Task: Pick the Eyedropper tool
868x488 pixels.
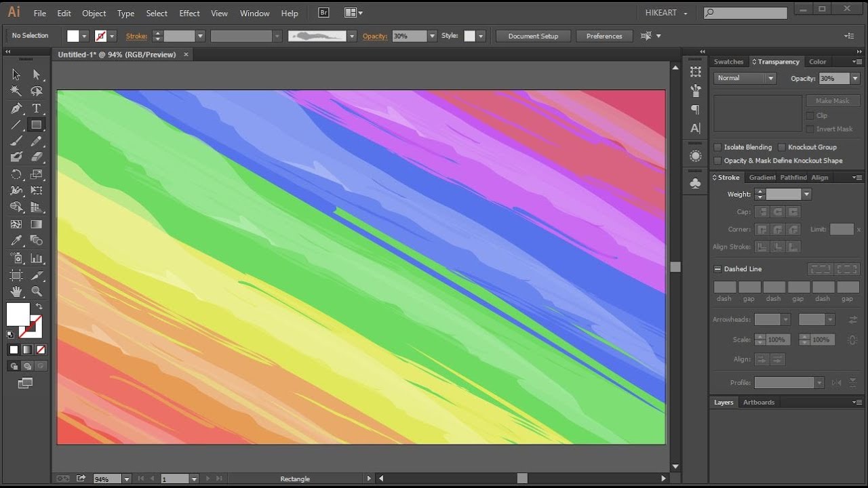Action: point(16,241)
